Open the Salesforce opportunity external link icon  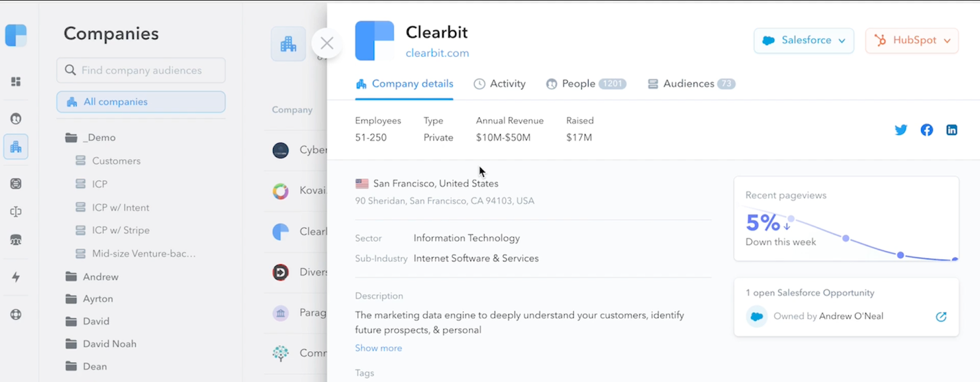click(x=941, y=316)
